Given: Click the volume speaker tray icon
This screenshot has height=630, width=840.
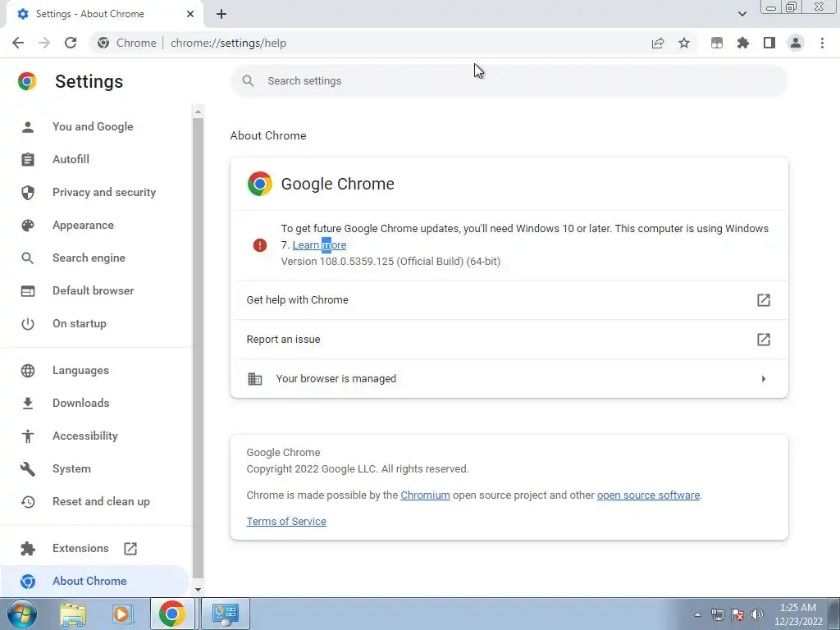Looking at the screenshot, I should click(x=757, y=614).
